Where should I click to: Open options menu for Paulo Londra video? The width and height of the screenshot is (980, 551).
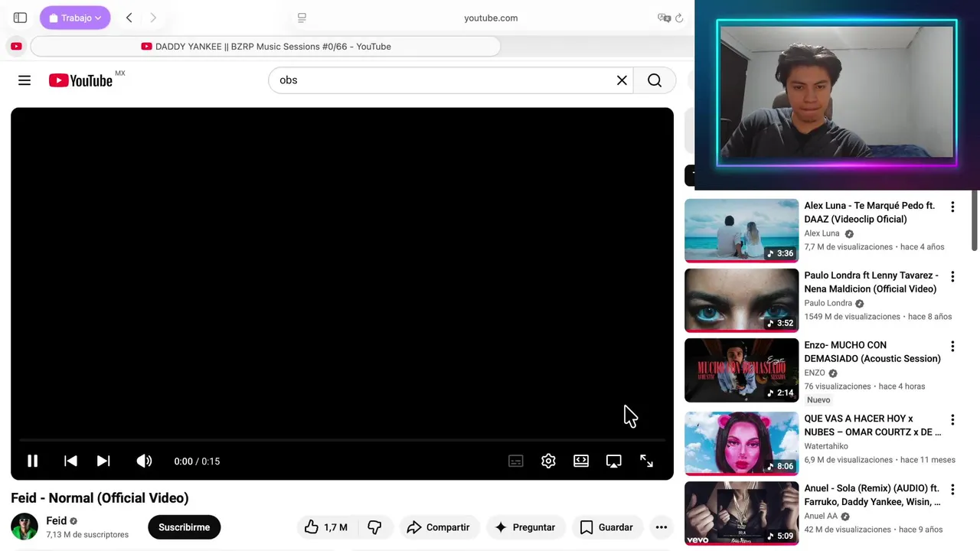(x=952, y=276)
